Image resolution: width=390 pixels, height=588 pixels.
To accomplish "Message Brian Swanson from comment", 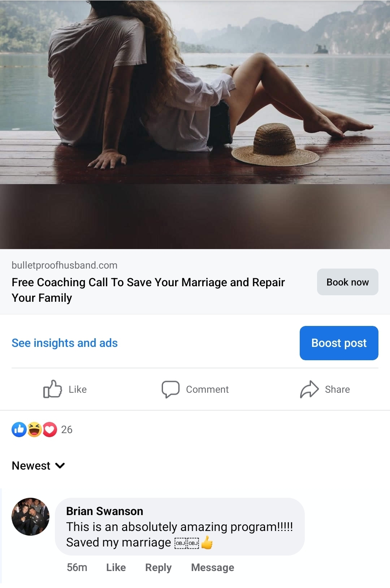I will click(x=212, y=567).
